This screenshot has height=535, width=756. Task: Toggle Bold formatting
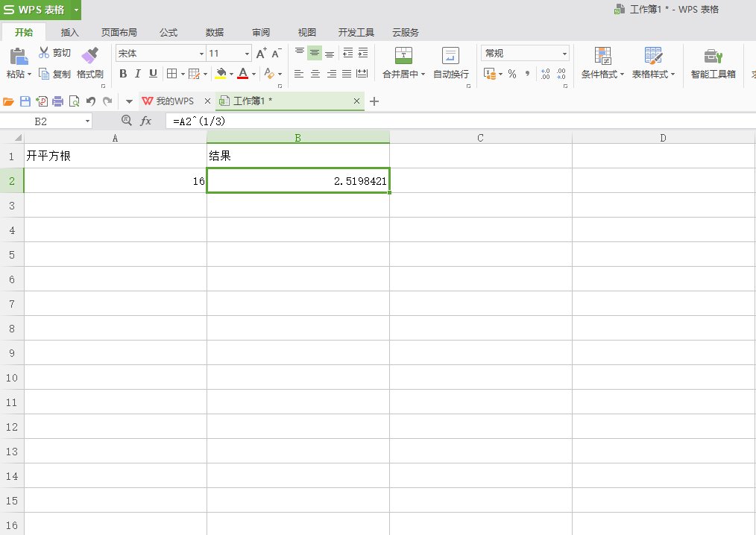[123, 74]
